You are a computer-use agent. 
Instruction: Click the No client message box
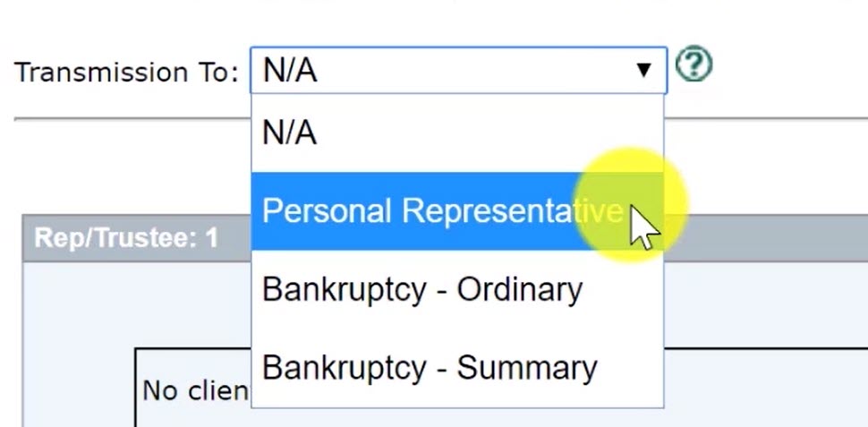coord(193,388)
